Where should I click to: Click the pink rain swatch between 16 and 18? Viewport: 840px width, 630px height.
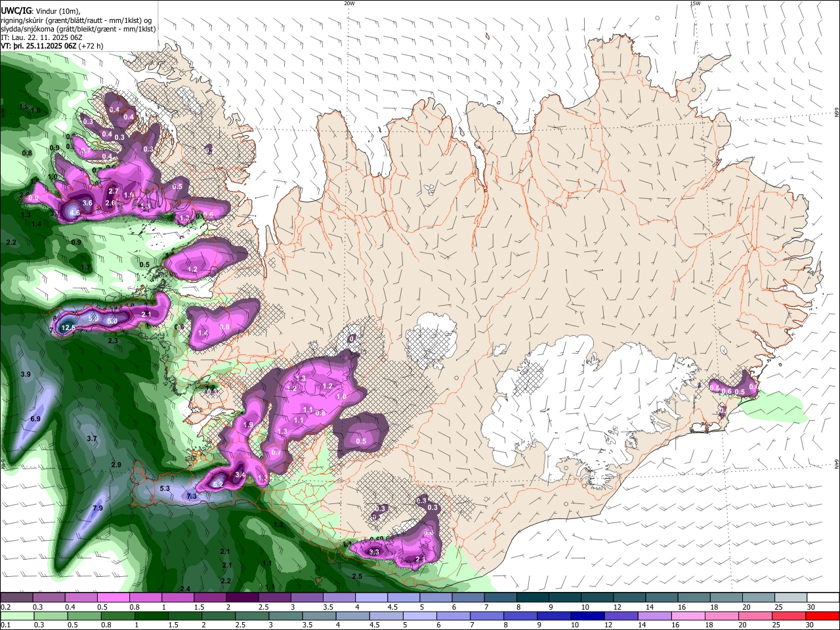pos(688,616)
